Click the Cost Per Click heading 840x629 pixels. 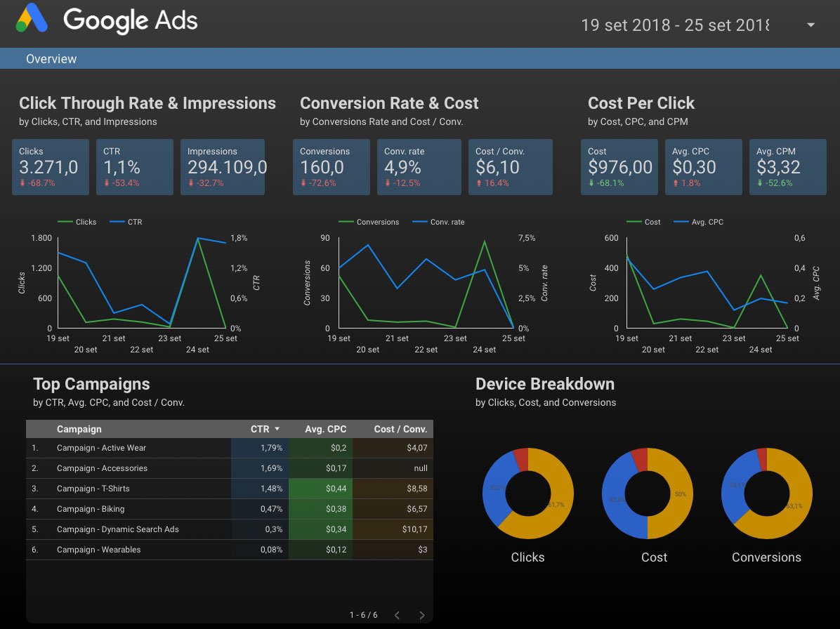[641, 102]
